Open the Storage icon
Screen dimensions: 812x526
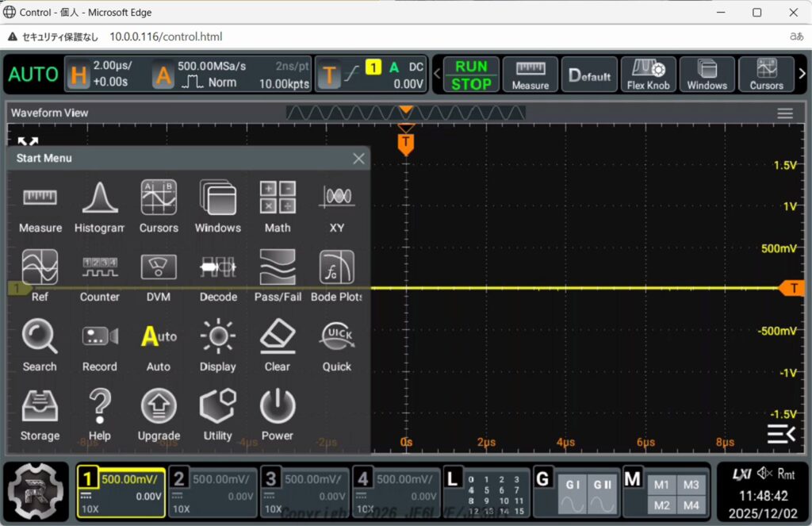click(x=40, y=414)
